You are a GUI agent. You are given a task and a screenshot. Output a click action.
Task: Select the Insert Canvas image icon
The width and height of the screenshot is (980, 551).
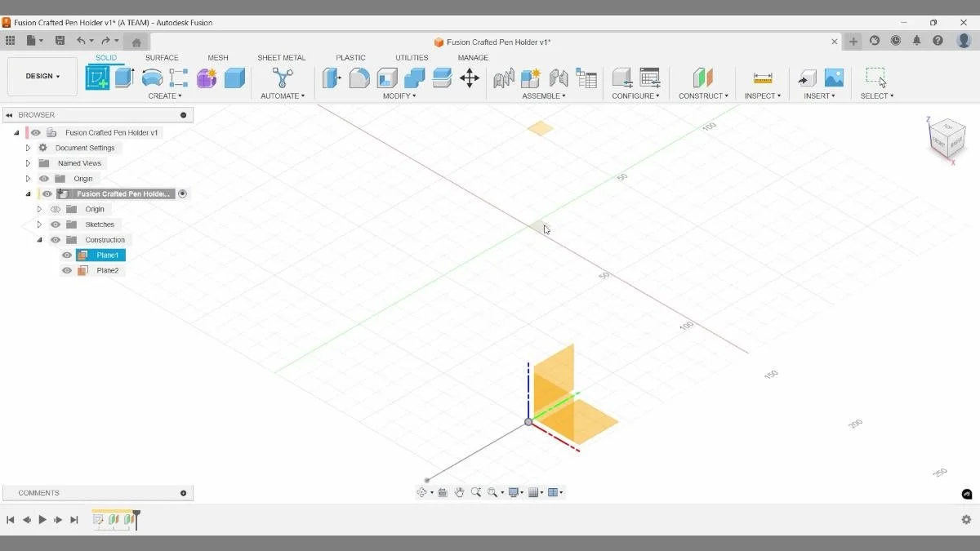[834, 78]
